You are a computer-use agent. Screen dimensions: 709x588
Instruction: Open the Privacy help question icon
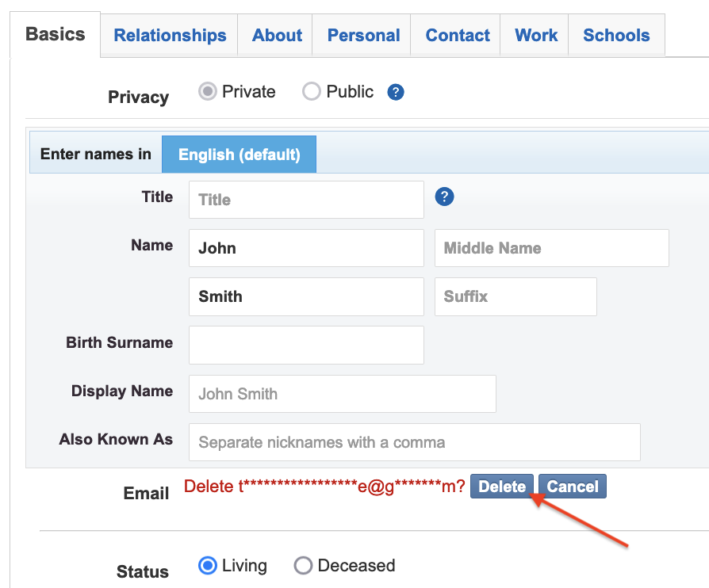pyautogui.click(x=395, y=92)
